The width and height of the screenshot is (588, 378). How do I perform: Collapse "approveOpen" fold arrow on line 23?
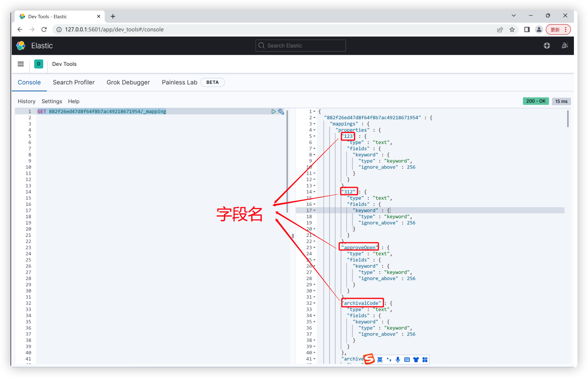[x=314, y=247]
